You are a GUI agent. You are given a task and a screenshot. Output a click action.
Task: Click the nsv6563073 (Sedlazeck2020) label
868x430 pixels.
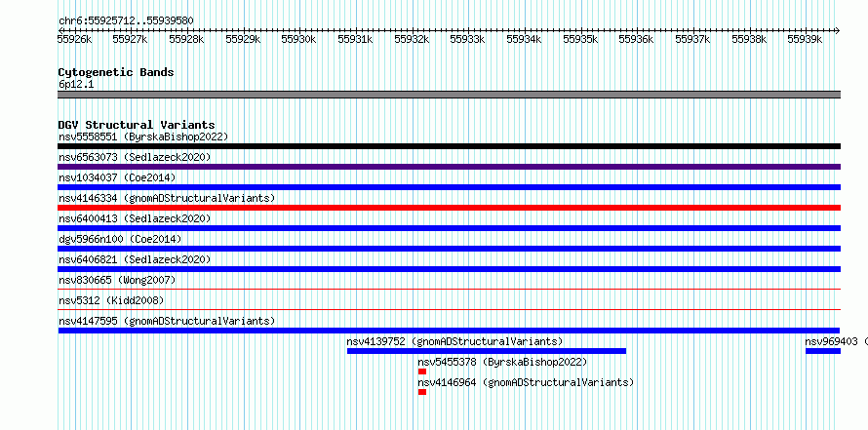click(x=135, y=157)
